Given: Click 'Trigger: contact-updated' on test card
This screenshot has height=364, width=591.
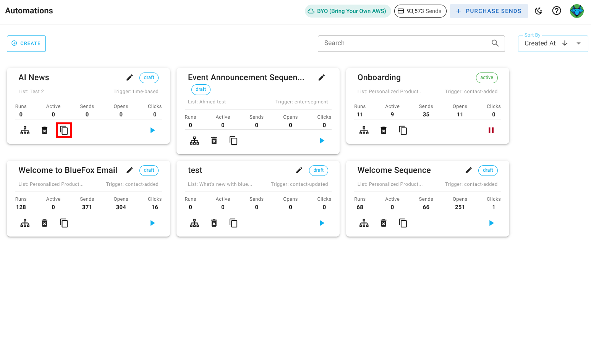Looking at the screenshot, I should 300,184.
